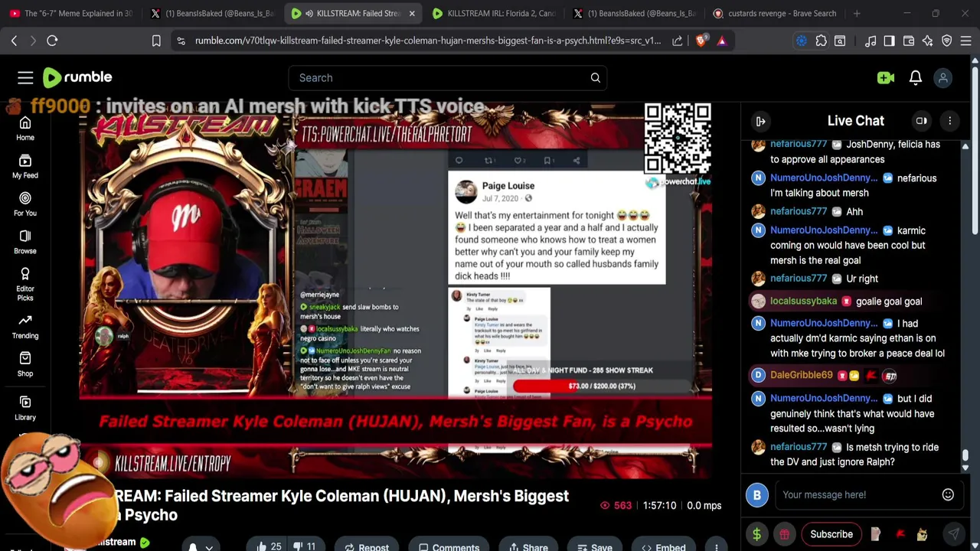Image resolution: width=980 pixels, height=551 pixels.
Task: Switch to 'custards revenge - Brave Search' tab
Action: point(775,13)
